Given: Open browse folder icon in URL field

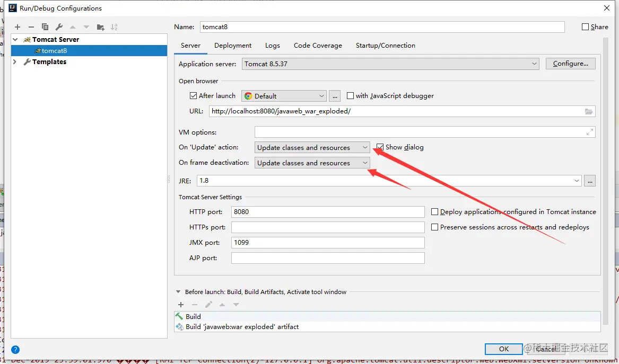Looking at the screenshot, I should 589,111.
